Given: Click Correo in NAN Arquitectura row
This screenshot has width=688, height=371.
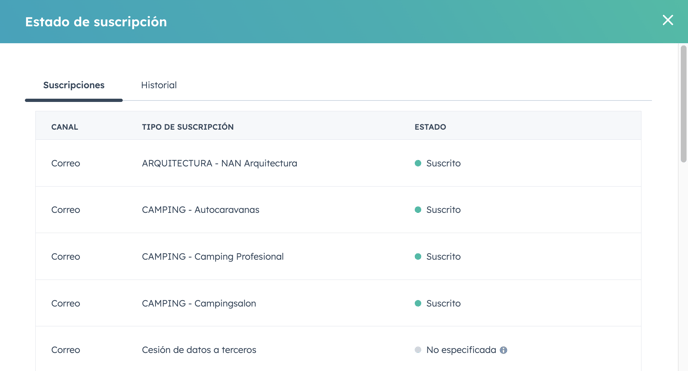Looking at the screenshot, I should pos(65,163).
